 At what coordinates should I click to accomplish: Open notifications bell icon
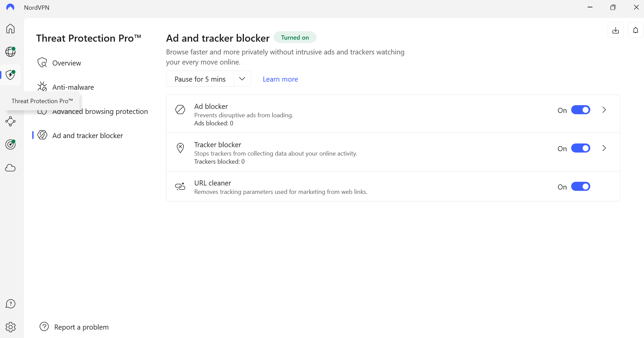(636, 30)
